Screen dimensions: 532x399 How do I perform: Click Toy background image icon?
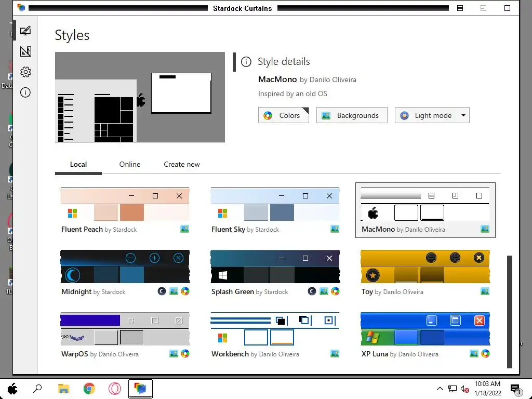point(485,291)
